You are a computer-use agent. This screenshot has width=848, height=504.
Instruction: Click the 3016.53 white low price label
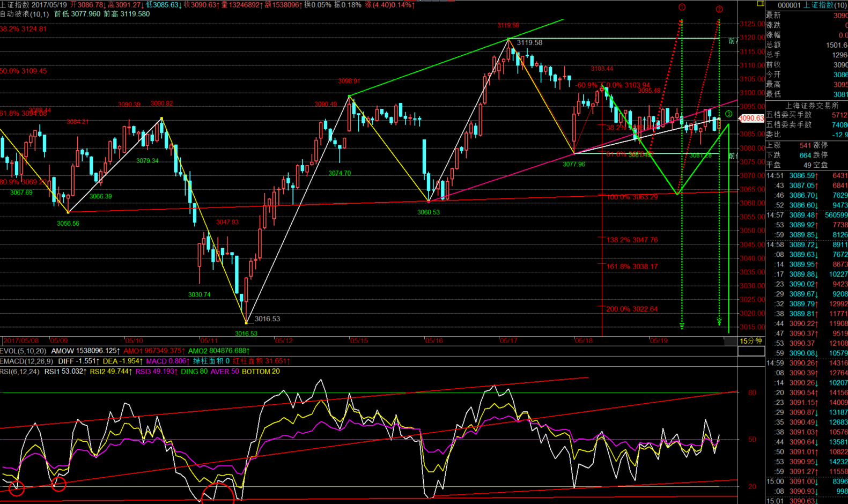[267, 318]
